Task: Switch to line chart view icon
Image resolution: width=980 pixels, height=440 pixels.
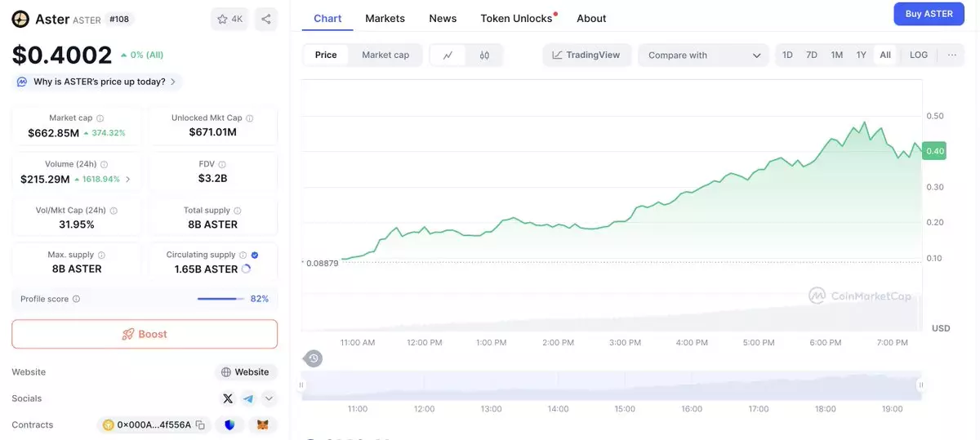Action: (x=448, y=56)
